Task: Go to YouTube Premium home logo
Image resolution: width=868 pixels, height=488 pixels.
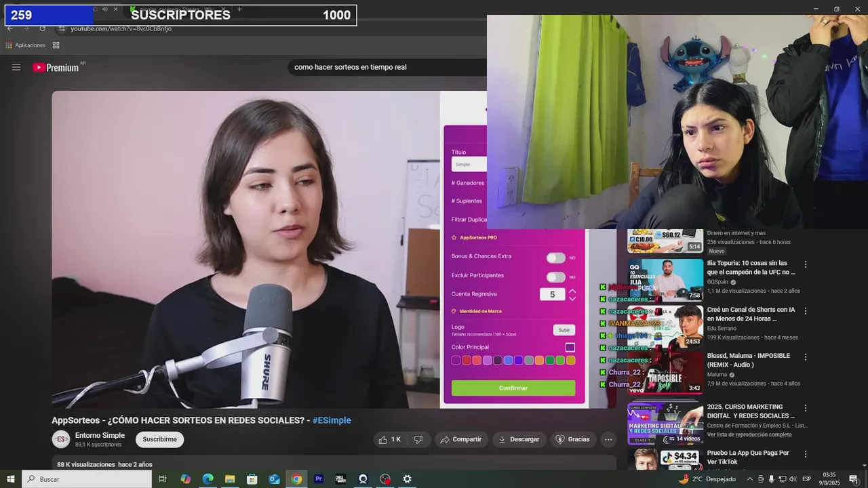Action: tap(56, 67)
